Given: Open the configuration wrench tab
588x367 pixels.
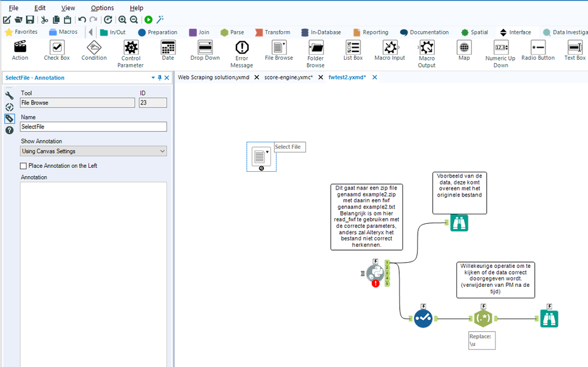Looking at the screenshot, I should [10, 95].
